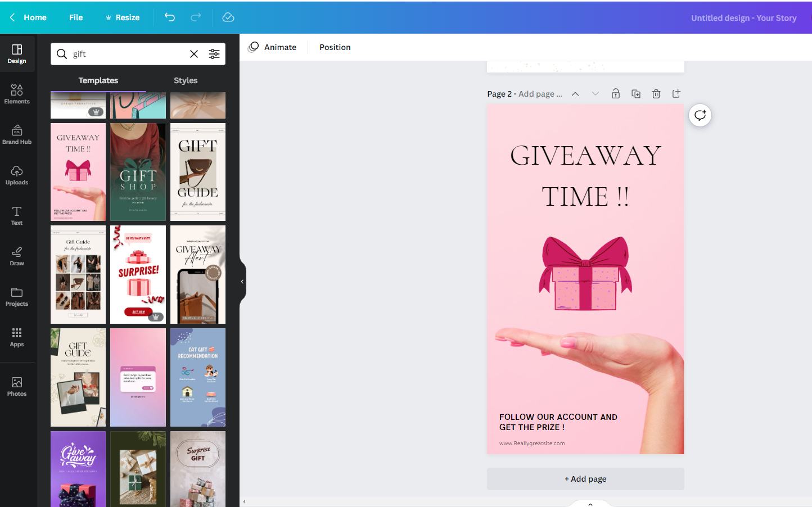Click the Animate button
The image size is (812, 507).
[x=273, y=47]
